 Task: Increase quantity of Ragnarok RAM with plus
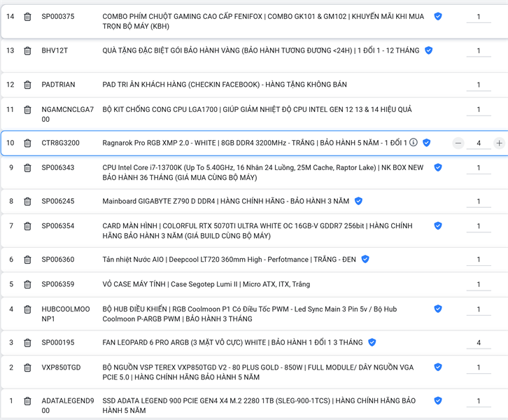[499, 143]
